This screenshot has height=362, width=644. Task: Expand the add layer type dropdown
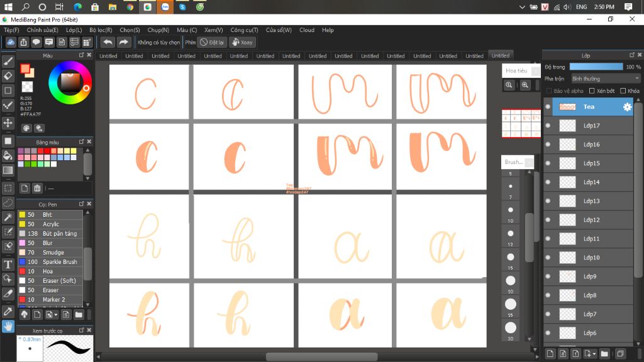590,353
